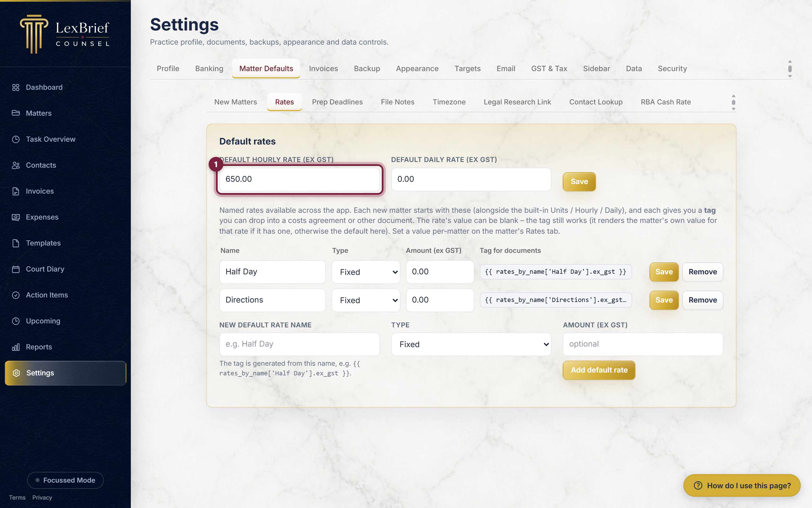This screenshot has height=508, width=812.
Task: Click the sub-tabs row scrollbar
Action: 734,102
